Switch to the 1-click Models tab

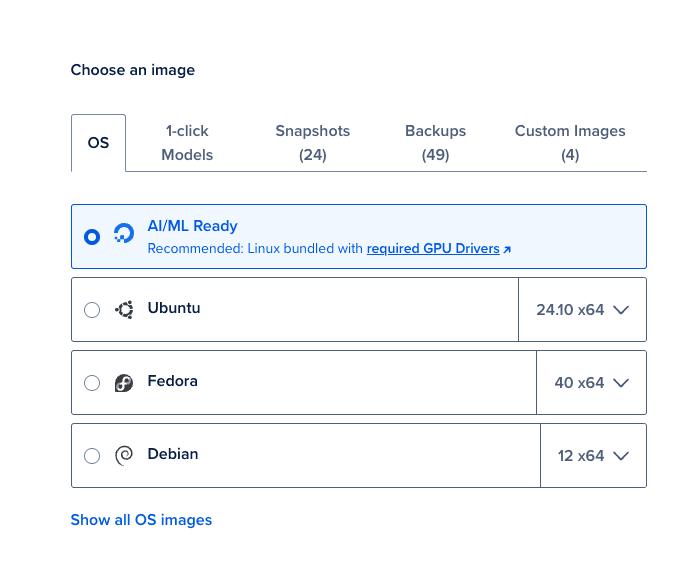(x=187, y=143)
